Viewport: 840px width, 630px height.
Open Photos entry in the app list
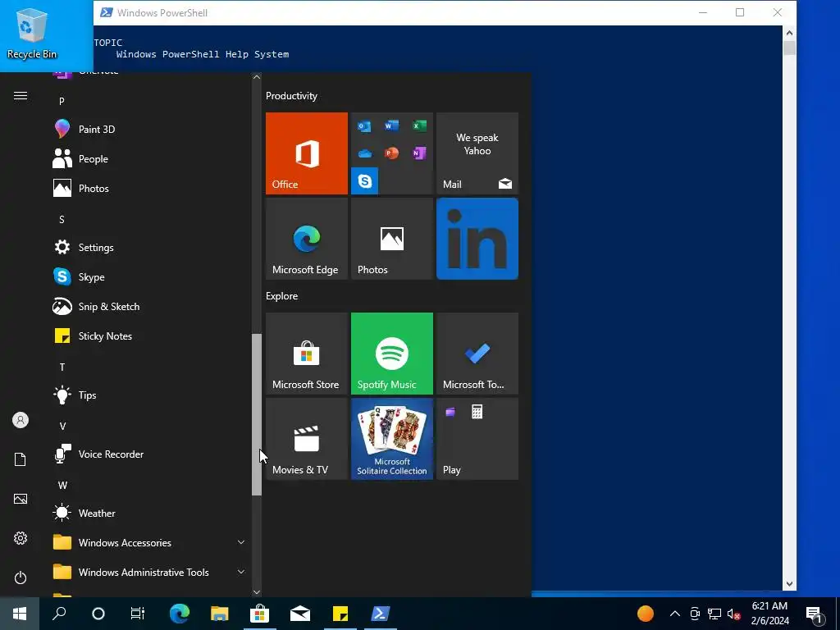(x=150, y=188)
